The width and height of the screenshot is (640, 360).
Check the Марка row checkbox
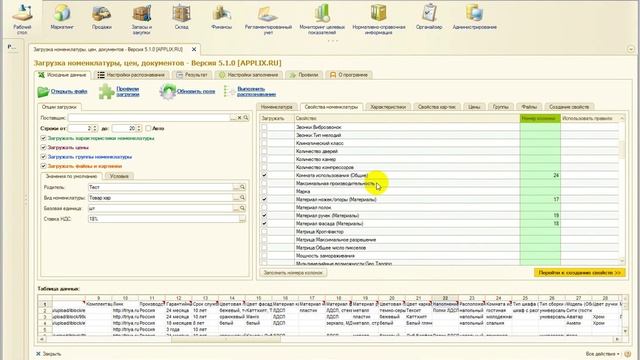[x=264, y=191]
